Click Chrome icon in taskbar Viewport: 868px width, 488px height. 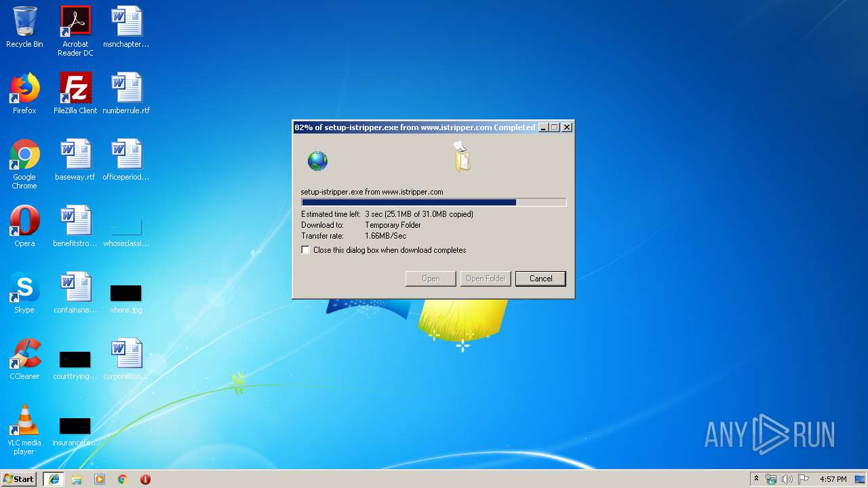[123, 479]
